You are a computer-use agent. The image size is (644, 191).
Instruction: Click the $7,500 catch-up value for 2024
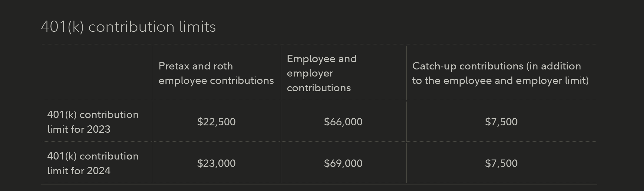coord(501,163)
